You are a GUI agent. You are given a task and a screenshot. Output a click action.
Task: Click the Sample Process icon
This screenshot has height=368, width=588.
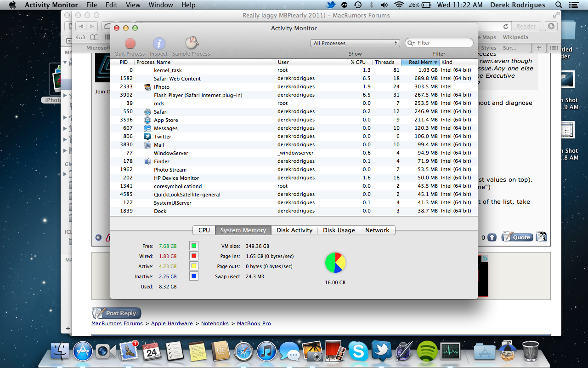(192, 43)
